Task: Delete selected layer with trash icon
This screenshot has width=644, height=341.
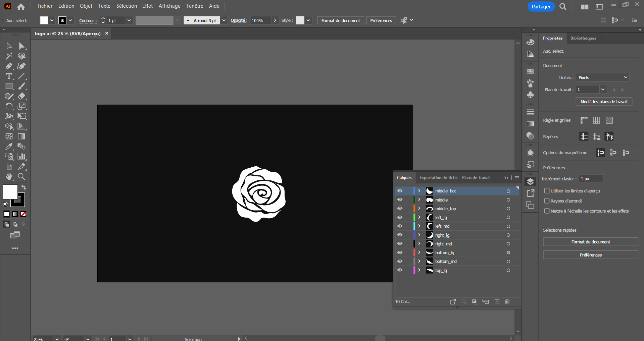Action: click(x=507, y=302)
